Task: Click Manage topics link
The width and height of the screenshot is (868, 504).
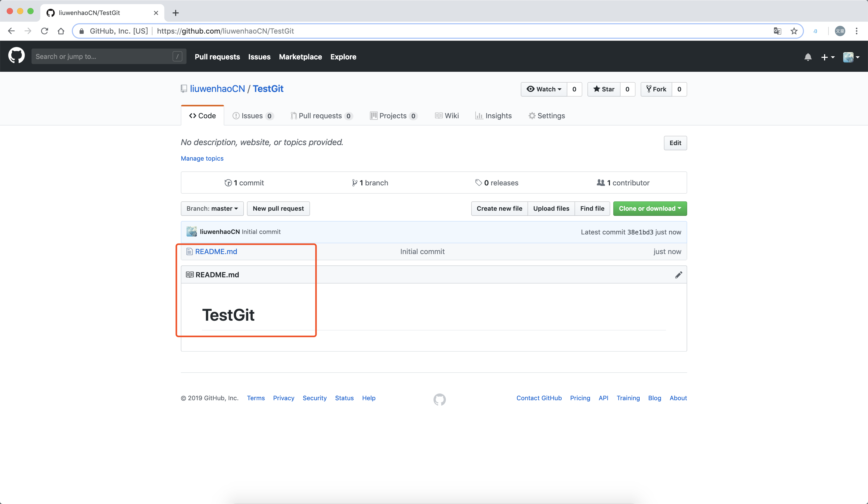Action: tap(202, 158)
